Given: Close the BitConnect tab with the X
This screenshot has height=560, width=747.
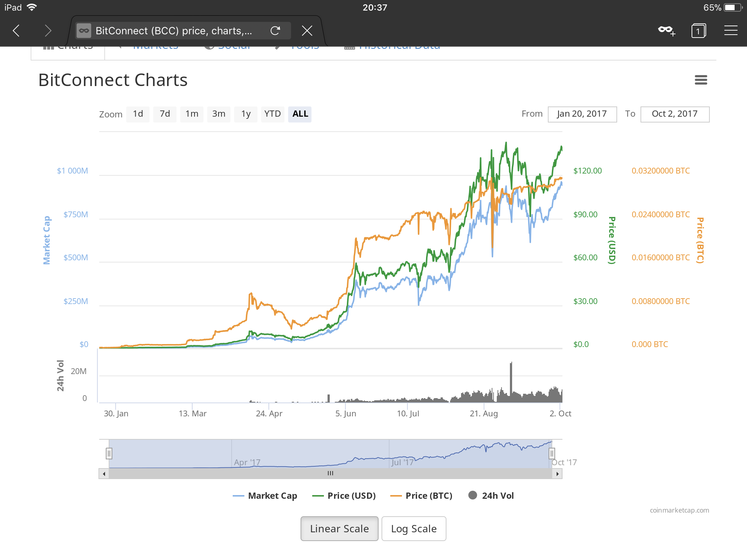Looking at the screenshot, I should click(307, 31).
